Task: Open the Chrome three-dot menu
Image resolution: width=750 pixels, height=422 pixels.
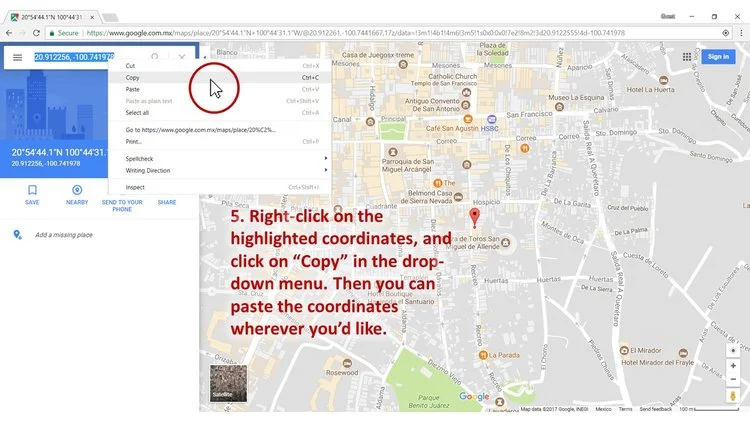Action: [x=741, y=33]
